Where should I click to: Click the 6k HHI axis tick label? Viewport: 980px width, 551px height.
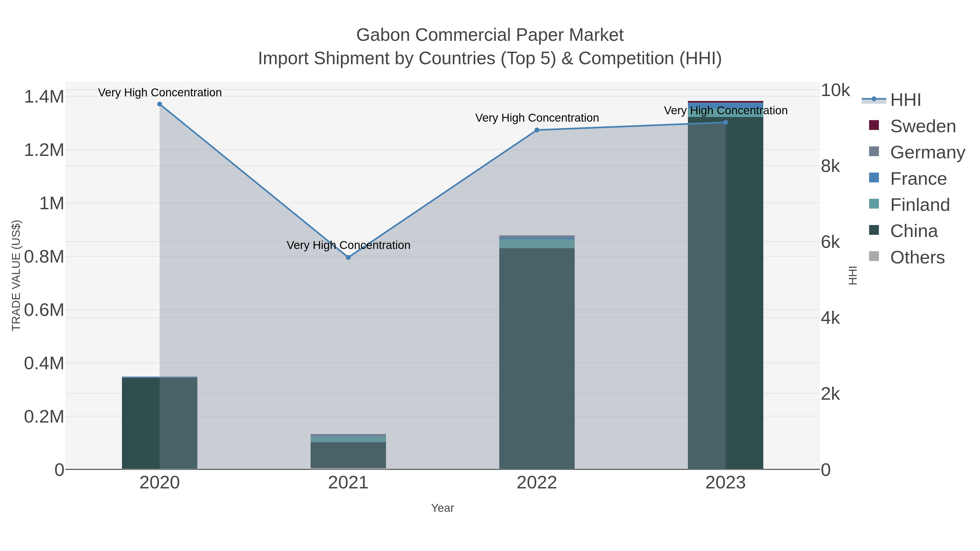831,242
